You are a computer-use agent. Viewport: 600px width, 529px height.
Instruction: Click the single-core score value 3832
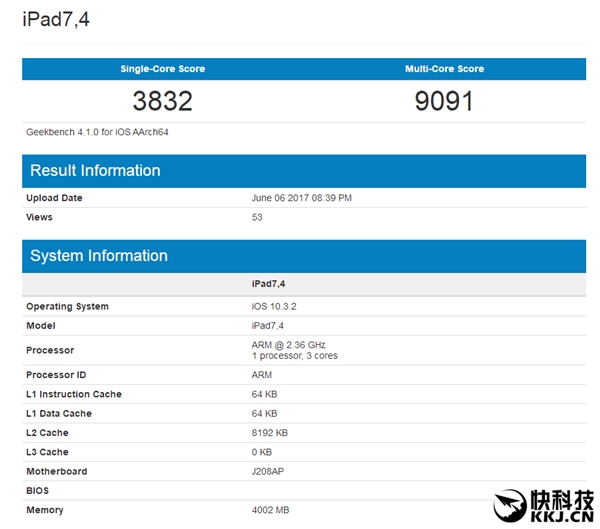click(x=162, y=101)
